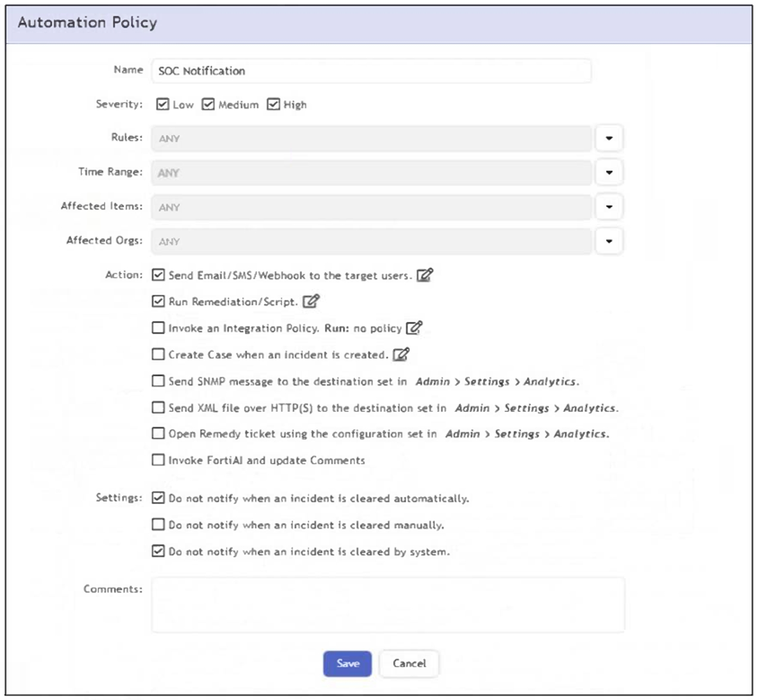Check Open Remedy ticket option
Viewport: 758px width, 700px height.
tap(158, 433)
